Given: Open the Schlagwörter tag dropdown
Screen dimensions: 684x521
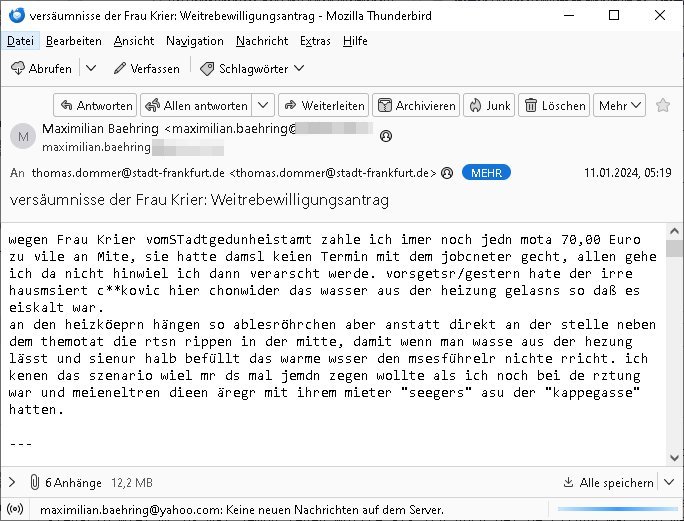Looking at the screenshot, I should 252,69.
